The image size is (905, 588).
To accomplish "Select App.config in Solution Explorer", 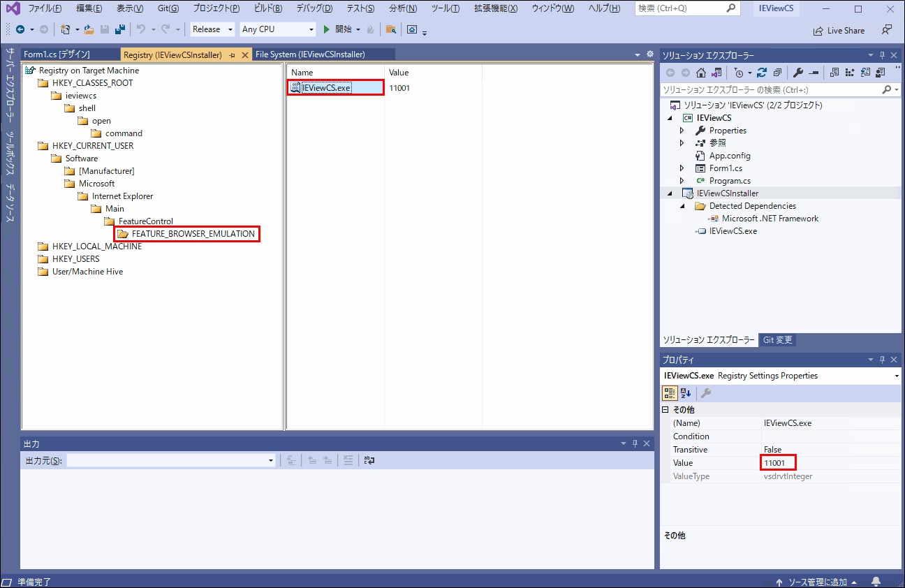I will [x=730, y=156].
